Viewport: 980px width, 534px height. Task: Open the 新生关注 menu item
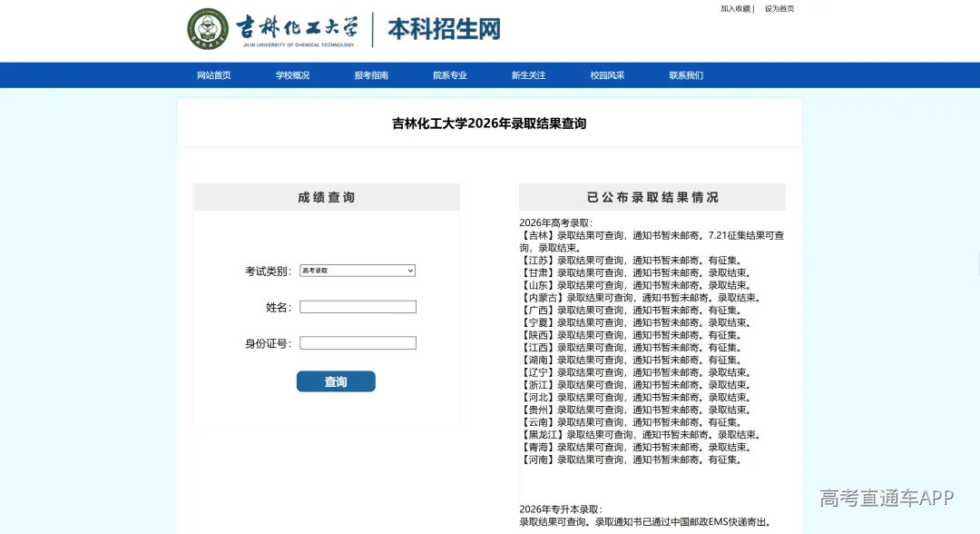point(529,75)
